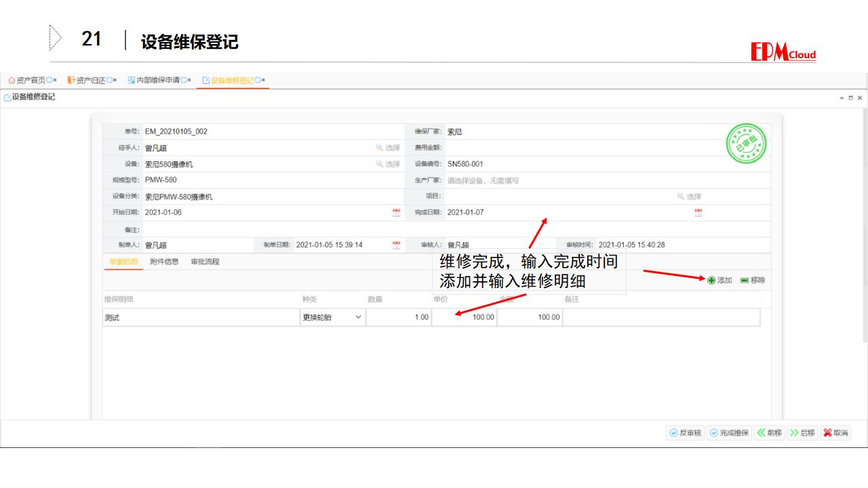Viewport: 868px width, 488px height.
Task: Click 选择 lookup for 经手人
Action: (x=389, y=148)
